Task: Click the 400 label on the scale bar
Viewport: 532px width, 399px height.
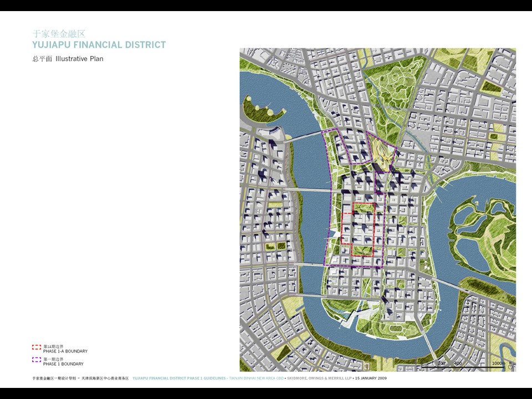Action: click(x=458, y=363)
